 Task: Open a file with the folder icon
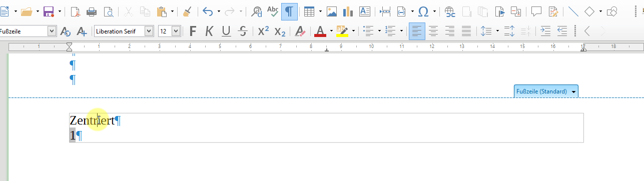tap(27, 11)
